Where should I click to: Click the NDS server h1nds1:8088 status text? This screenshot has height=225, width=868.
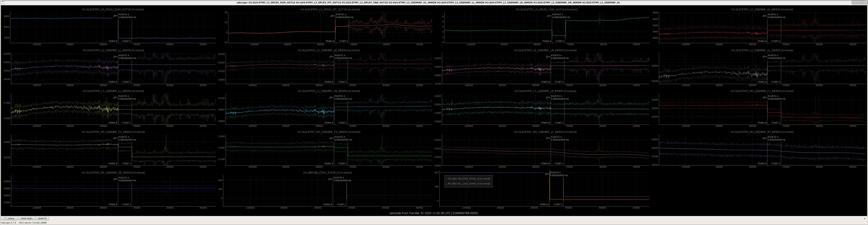[x=33, y=223]
